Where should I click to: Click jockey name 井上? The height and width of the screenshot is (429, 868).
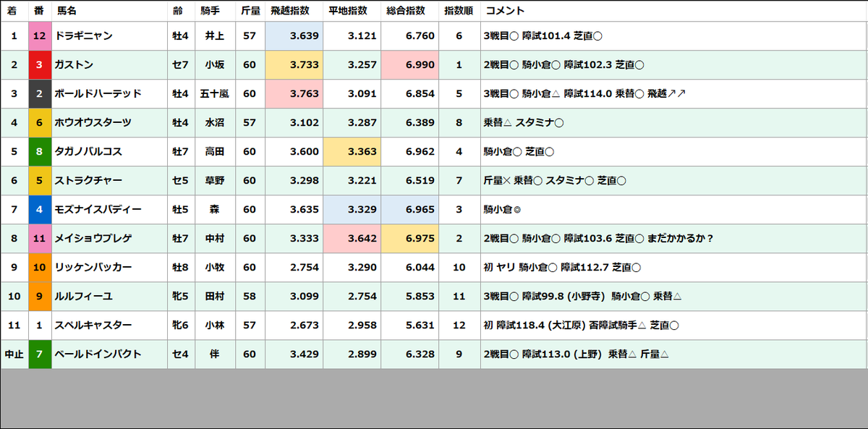pyautogui.click(x=215, y=36)
